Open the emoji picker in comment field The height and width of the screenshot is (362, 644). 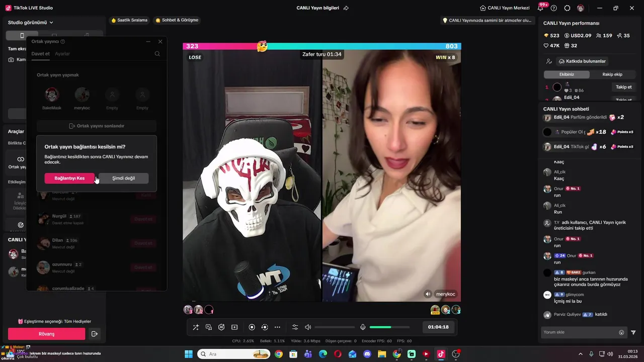(x=621, y=332)
